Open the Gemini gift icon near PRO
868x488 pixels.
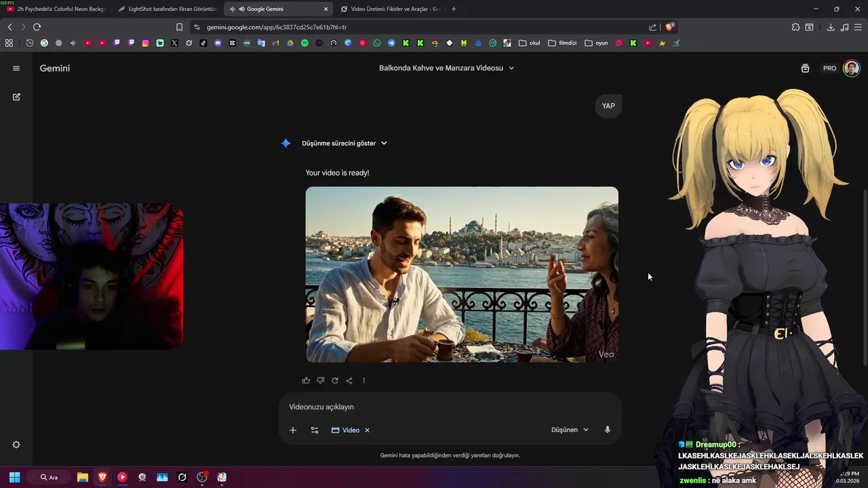(805, 68)
